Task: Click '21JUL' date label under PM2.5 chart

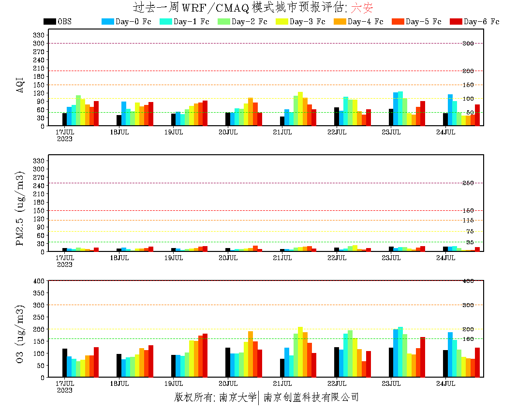Action: [282, 258]
